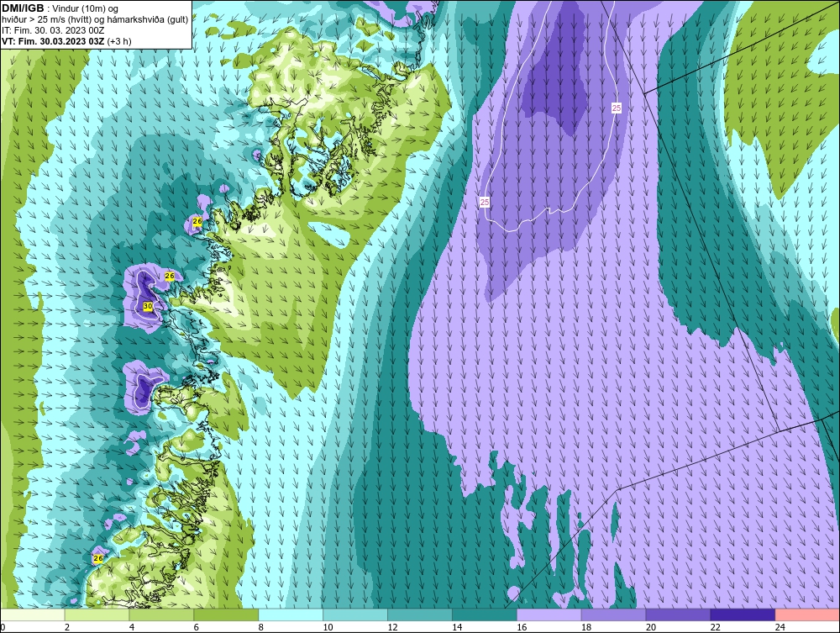Click the legend scale value 12

(392, 627)
